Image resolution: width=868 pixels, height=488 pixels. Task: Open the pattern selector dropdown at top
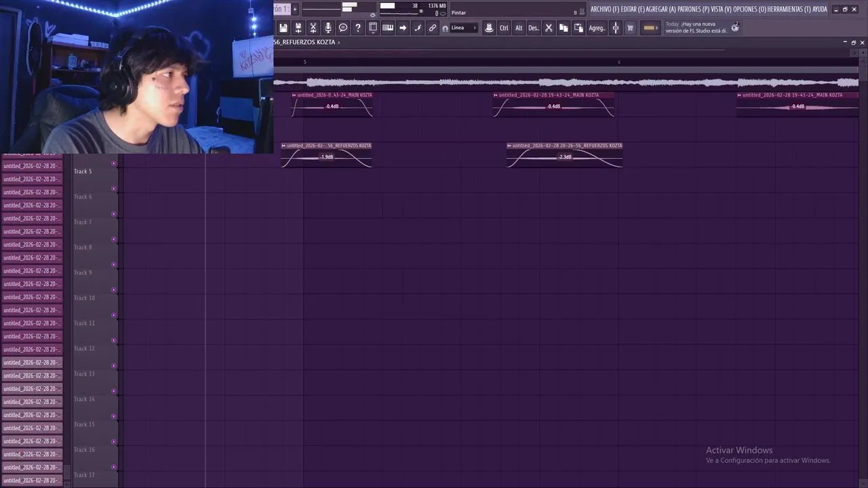[x=281, y=9]
